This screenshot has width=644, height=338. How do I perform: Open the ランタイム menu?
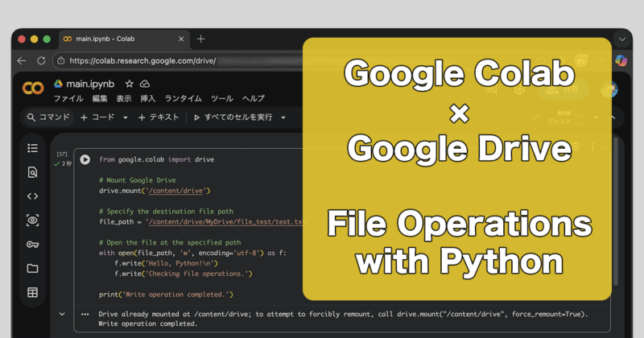[x=184, y=98]
